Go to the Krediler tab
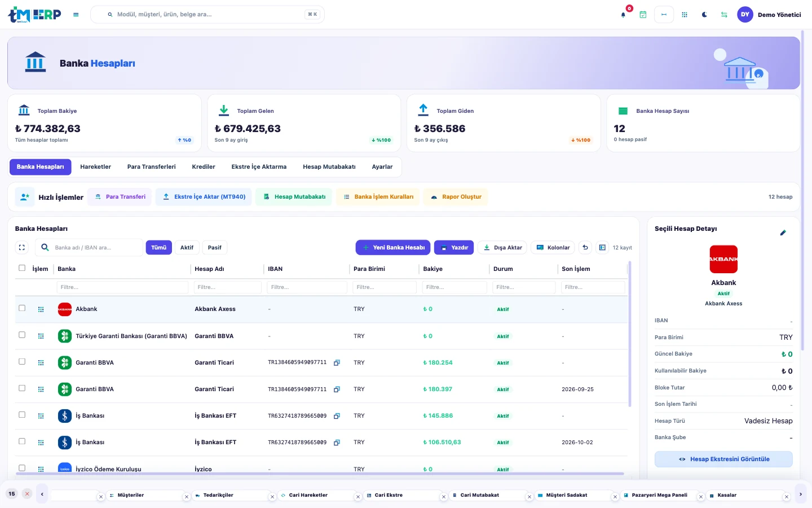 [x=204, y=167]
